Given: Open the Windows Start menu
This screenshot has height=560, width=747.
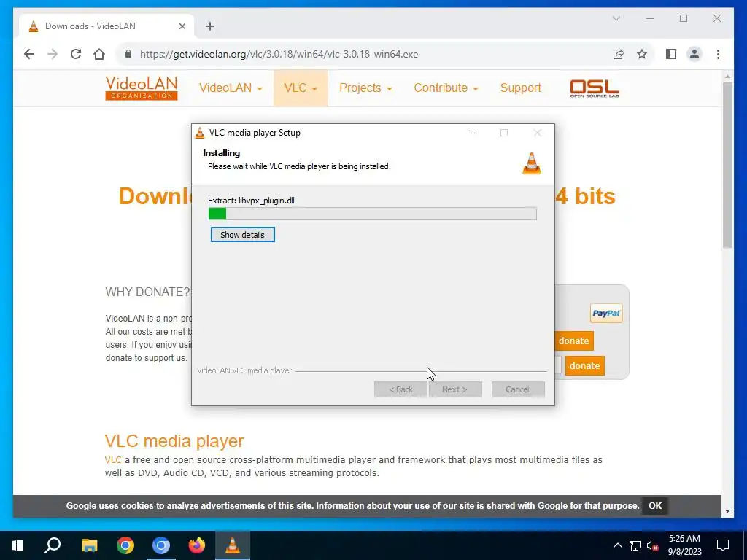Looking at the screenshot, I should tap(18, 545).
